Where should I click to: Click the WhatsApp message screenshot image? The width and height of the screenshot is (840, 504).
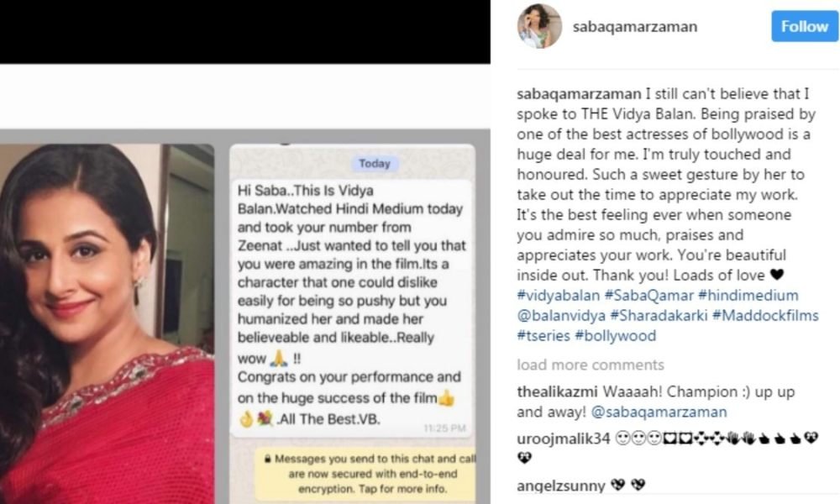pyautogui.click(x=353, y=323)
